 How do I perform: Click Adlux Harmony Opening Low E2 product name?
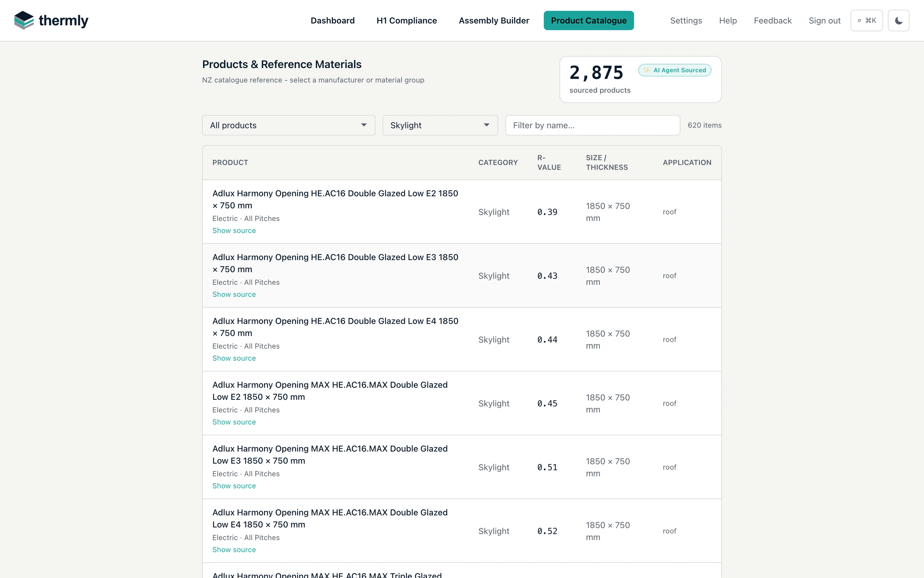tap(335, 199)
